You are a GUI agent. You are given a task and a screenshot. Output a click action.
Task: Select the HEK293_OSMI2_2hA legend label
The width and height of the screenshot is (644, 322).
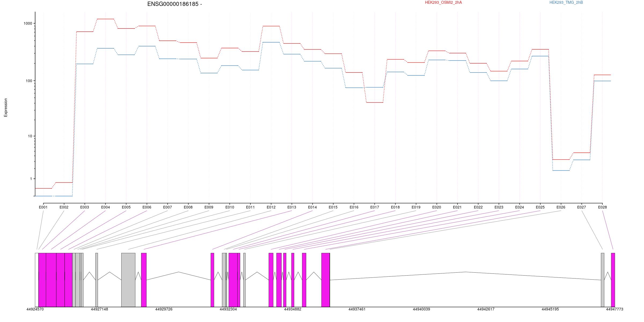(x=443, y=2)
